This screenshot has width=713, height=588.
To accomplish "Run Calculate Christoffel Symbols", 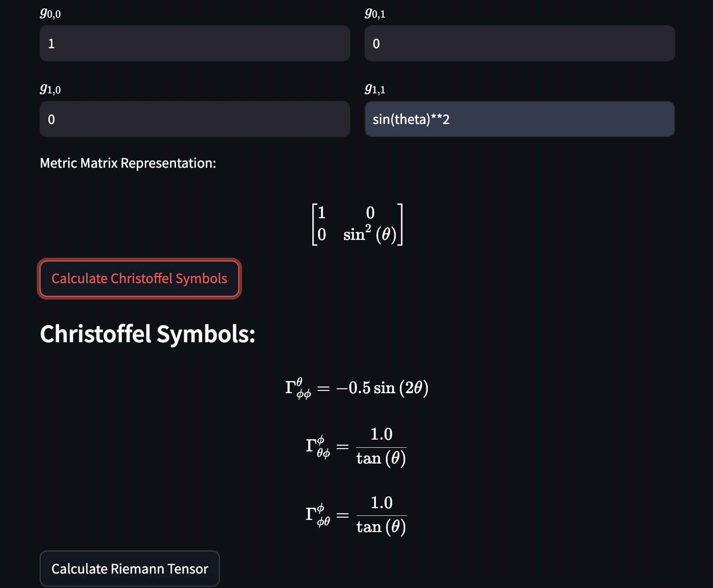I will (139, 279).
